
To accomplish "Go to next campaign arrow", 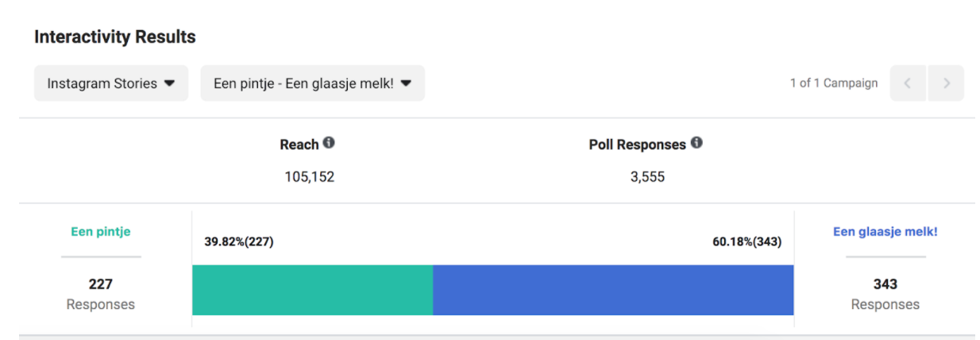I will click(x=946, y=83).
